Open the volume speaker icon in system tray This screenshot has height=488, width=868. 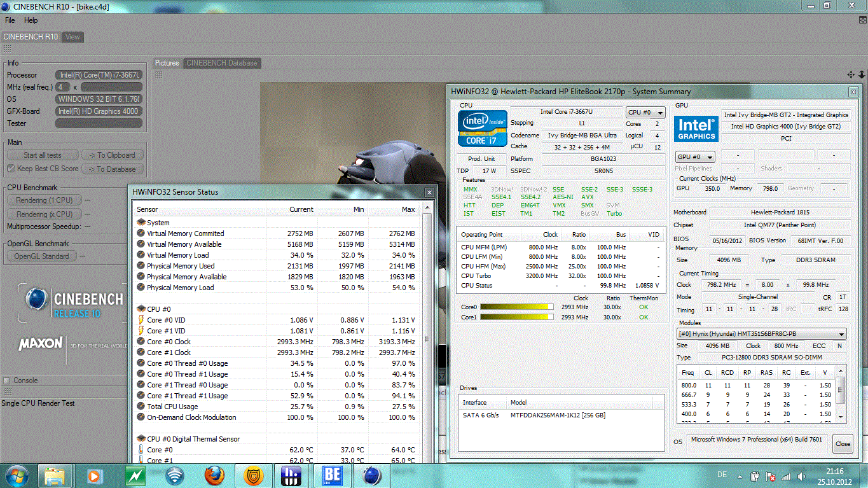(x=801, y=476)
